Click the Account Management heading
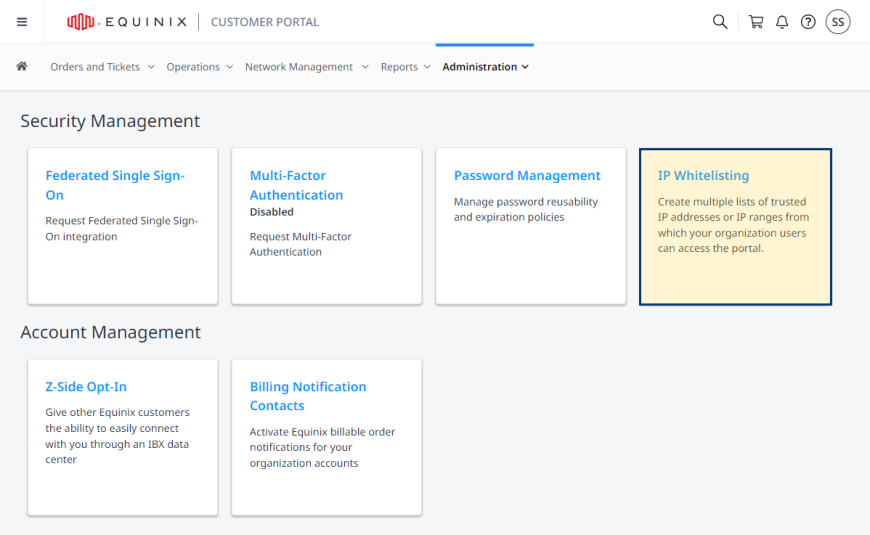Viewport: 870px width, 535px height. [x=110, y=332]
